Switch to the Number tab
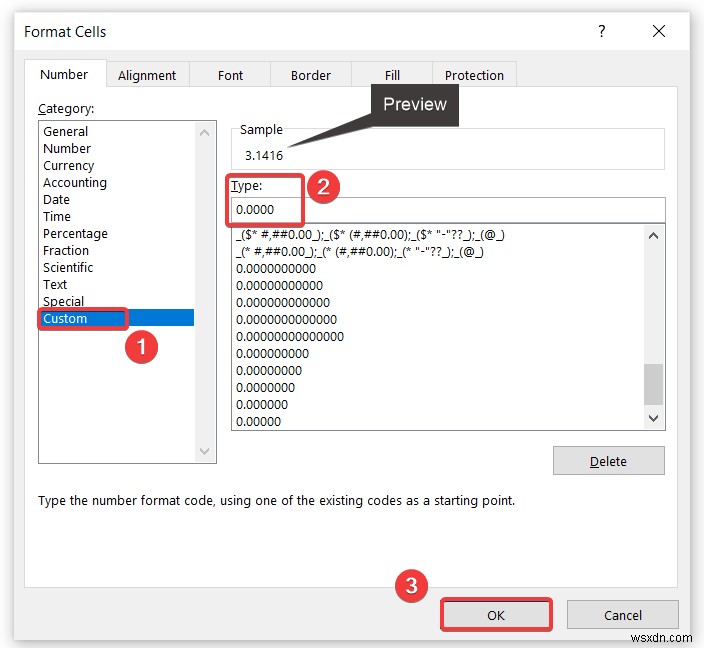 (x=64, y=74)
